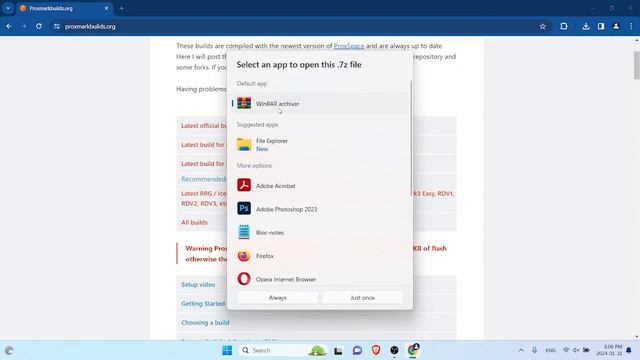The image size is (640, 360).
Task: Open the All builds link
Action: tap(194, 222)
